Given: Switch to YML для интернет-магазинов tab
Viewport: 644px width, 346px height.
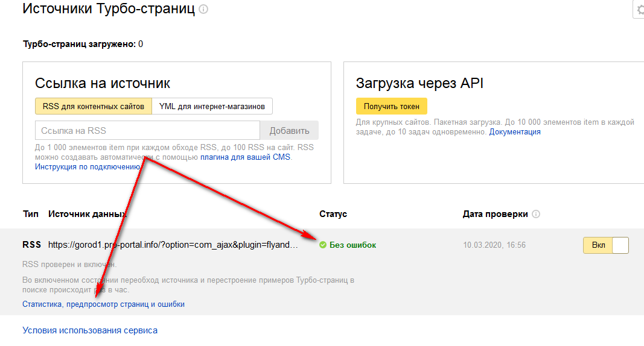Looking at the screenshot, I should coord(212,106).
